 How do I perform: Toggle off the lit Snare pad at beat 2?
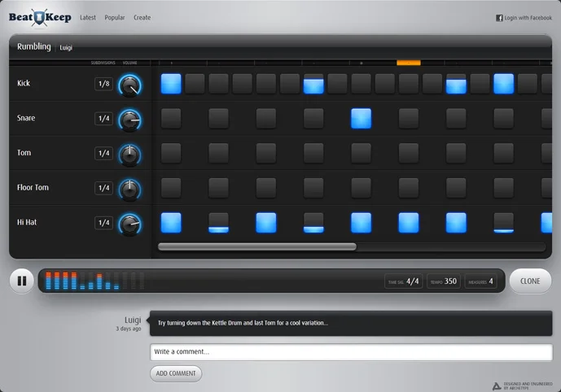click(x=361, y=119)
